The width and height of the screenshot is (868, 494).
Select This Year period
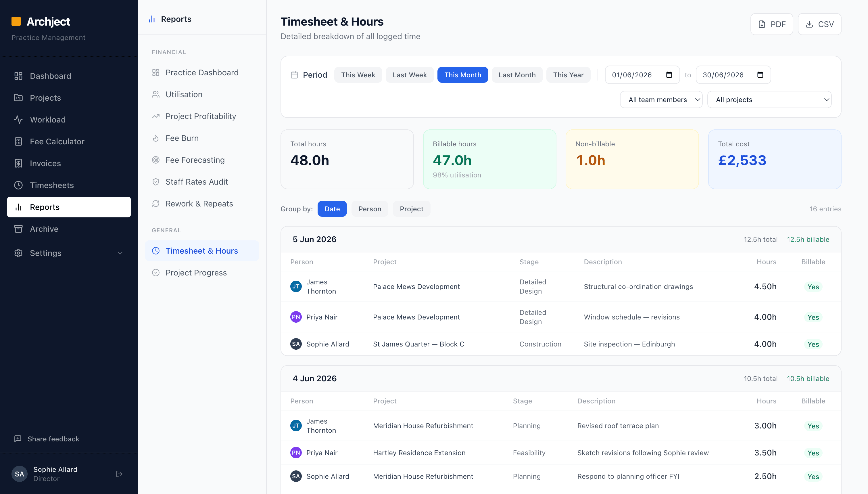tap(568, 75)
